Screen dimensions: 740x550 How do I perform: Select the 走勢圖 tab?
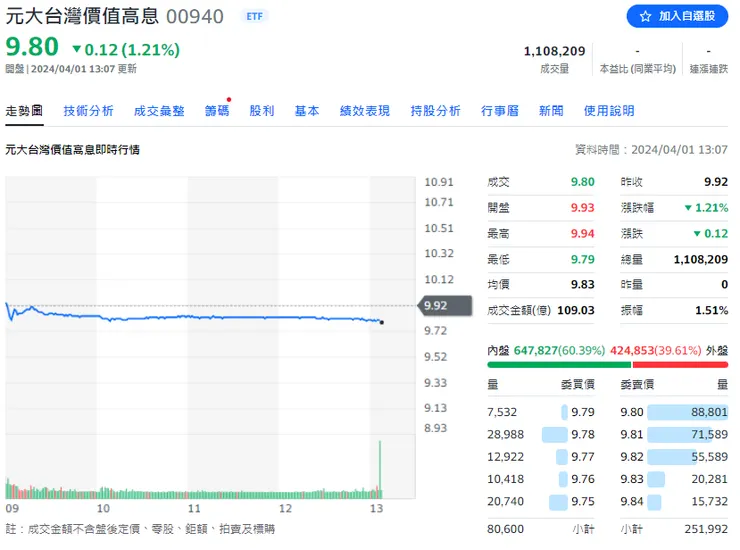24,111
